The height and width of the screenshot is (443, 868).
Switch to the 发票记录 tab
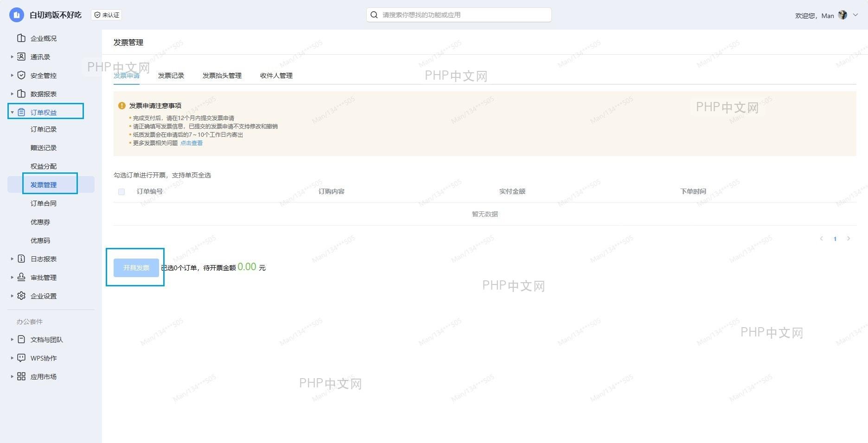tap(171, 76)
